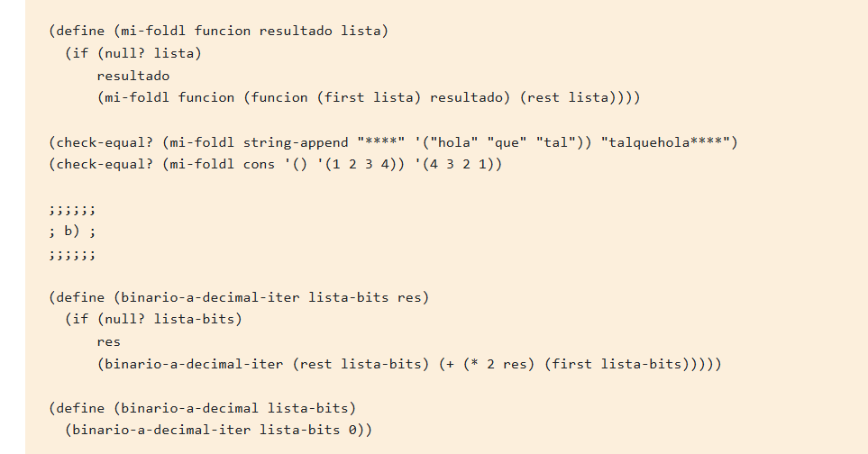This screenshot has height=454, width=868.
Task: Click the binario-a-decimal name in last define
Action: pyautogui.click(x=190, y=409)
